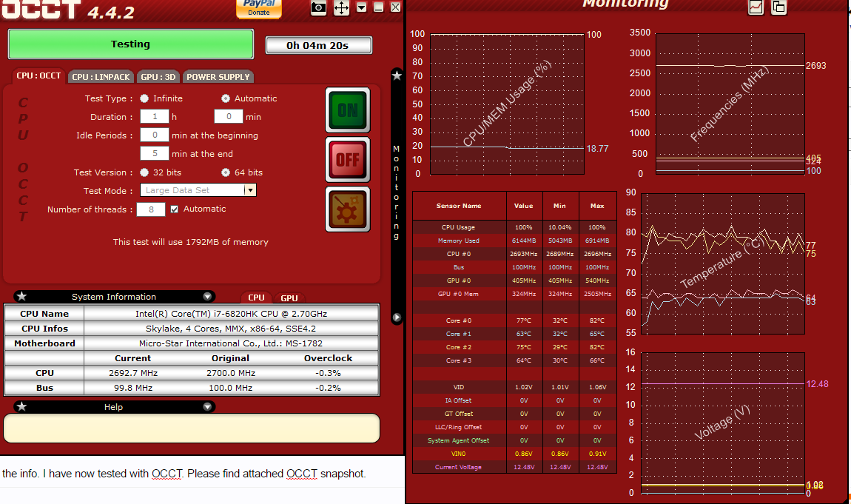This screenshot has height=504, width=851.
Task: Click the Value column header
Action: tap(524, 206)
